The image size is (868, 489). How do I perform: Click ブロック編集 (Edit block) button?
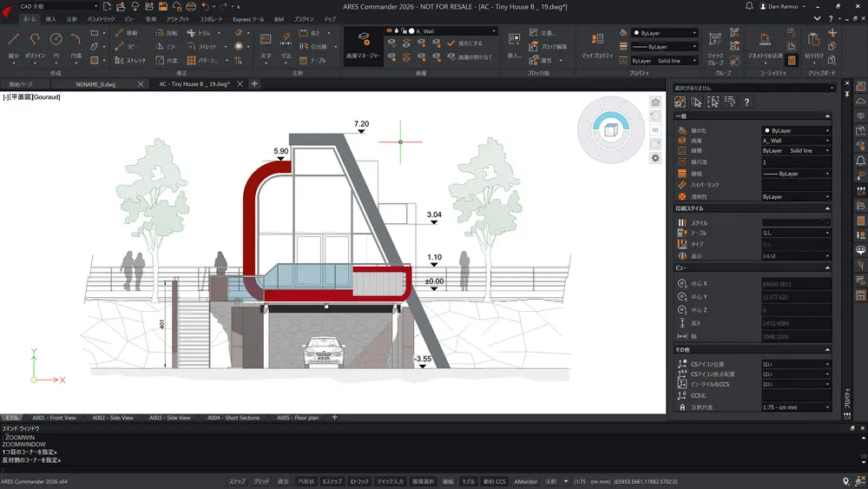pyautogui.click(x=548, y=47)
